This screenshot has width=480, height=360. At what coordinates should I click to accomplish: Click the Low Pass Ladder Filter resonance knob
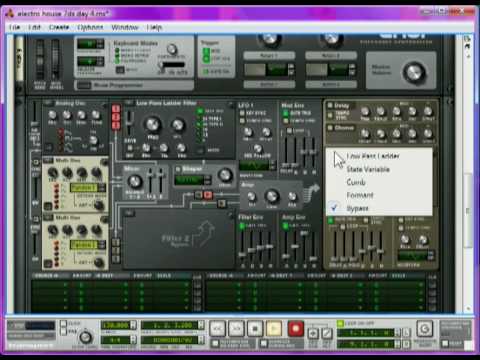pyautogui.click(x=178, y=125)
